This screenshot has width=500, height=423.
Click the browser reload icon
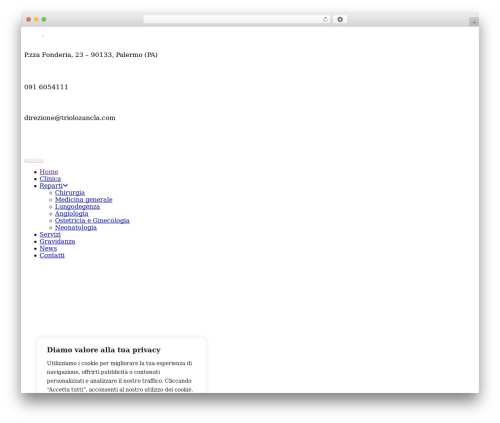coord(325,19)
